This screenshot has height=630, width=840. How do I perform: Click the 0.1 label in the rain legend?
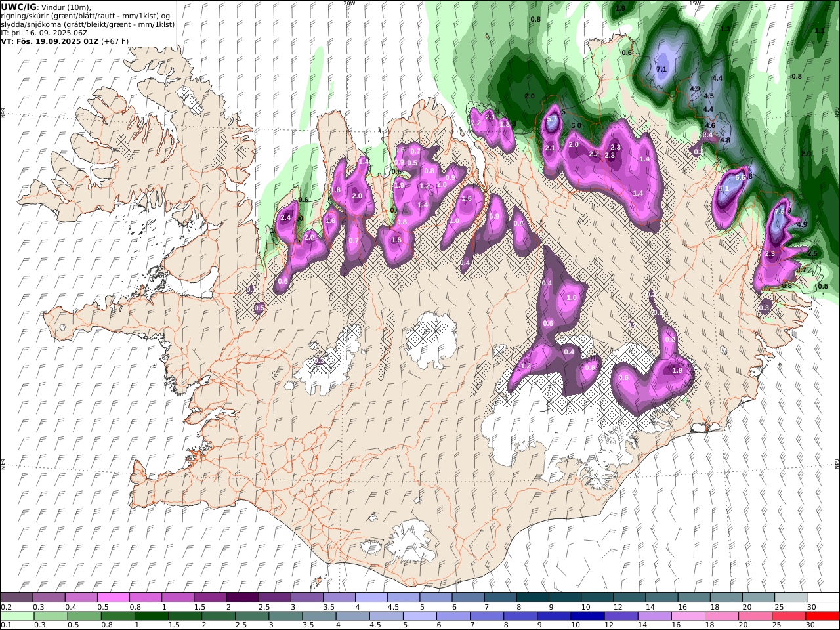[x=5, y=625]
